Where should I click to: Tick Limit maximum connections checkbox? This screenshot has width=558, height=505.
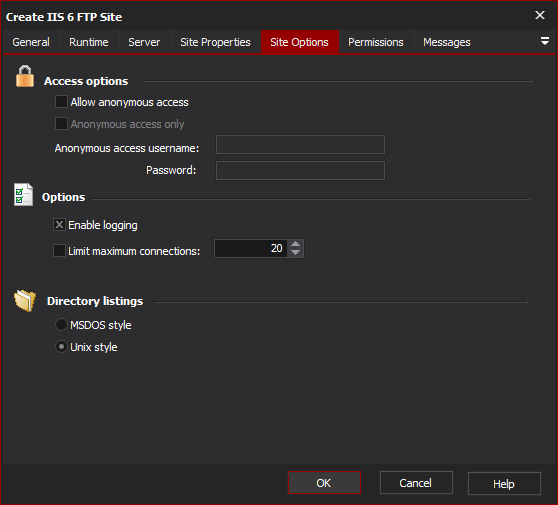[59, 251]
